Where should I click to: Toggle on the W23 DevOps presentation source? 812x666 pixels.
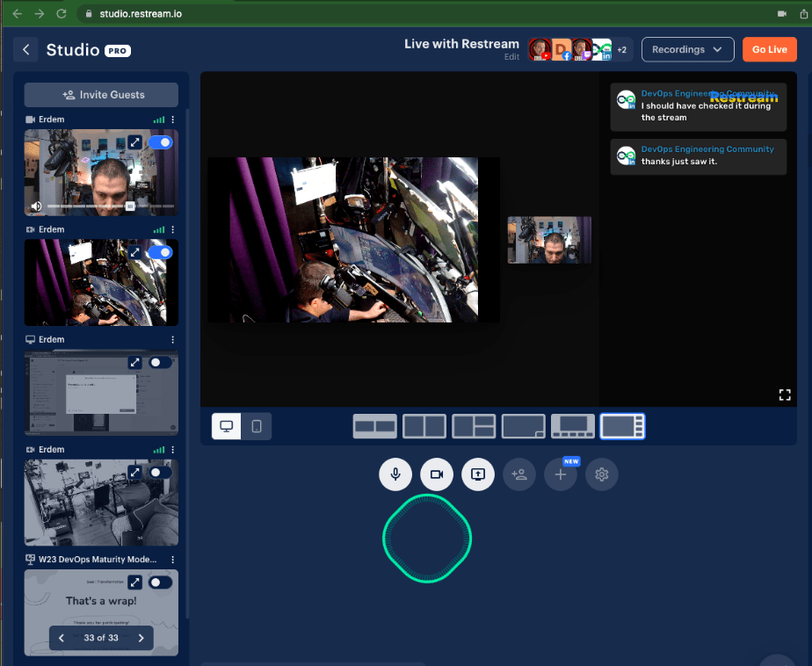[160, 583]
